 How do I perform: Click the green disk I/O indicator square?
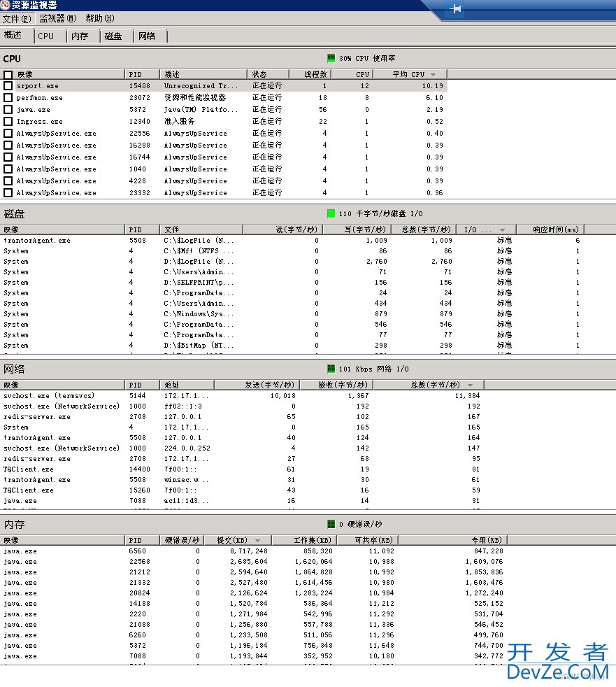coord(331,213)
